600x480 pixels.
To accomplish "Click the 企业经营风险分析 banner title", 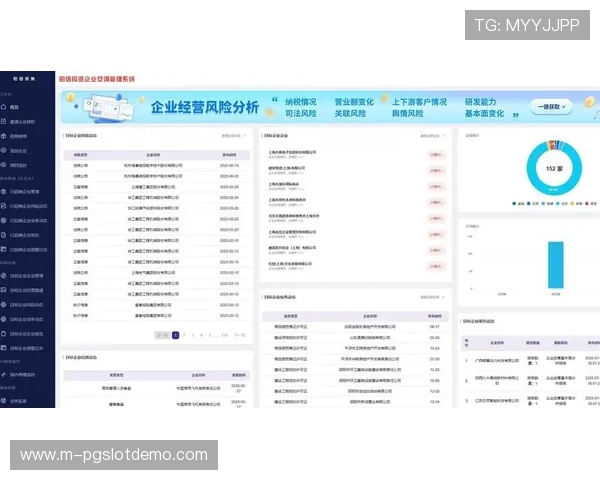I will (205, 107).
